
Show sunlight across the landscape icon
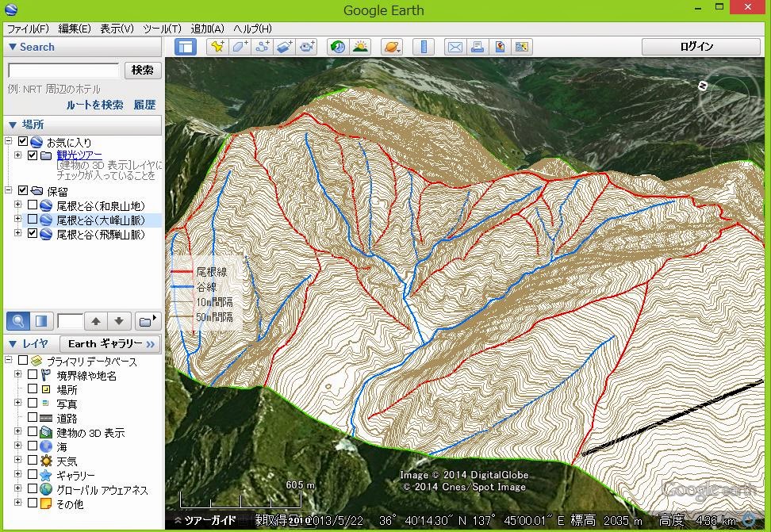[360, 47]
